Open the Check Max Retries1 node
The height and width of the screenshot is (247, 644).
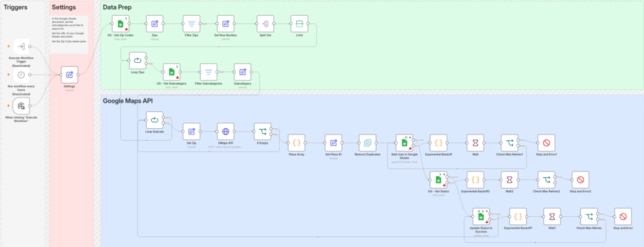(509, 143)
